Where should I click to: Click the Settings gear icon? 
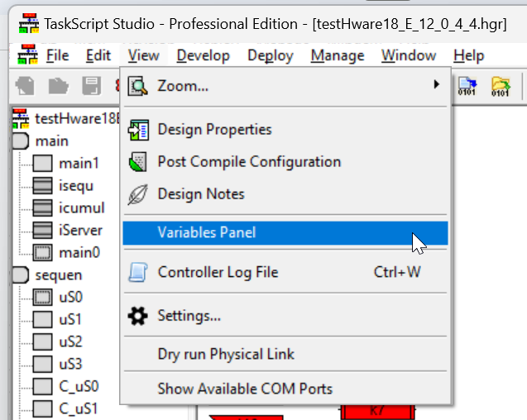point(137,316)
